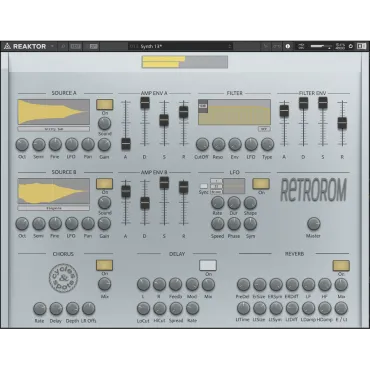Click Source A waveform display
This screenshot has width=370, height=370.
pos(54,112)
